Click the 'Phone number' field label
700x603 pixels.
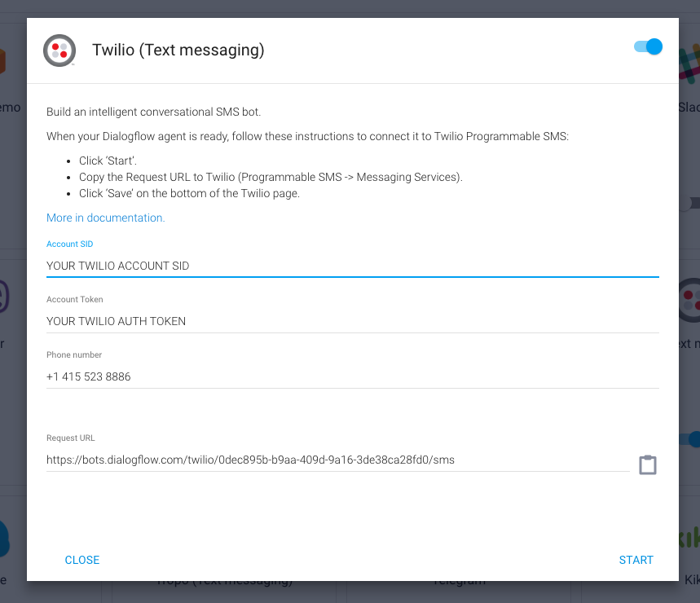click(74, 354)
